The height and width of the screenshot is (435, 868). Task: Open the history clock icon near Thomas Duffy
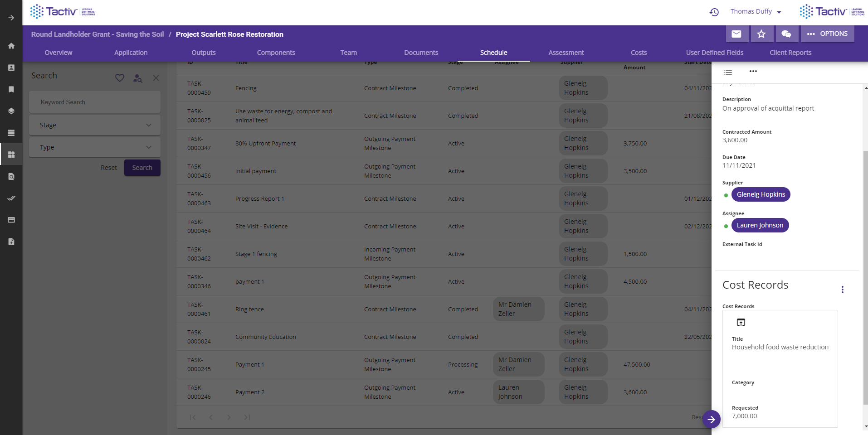click(x=714, y=12)
